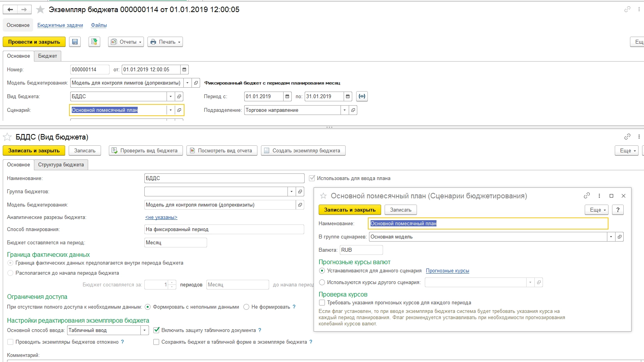Viewport: 644px width, 362px height.
Task: Expand 'В группе сценариев' dropdown
Action: pyautogui.click(x=611, y=237)
